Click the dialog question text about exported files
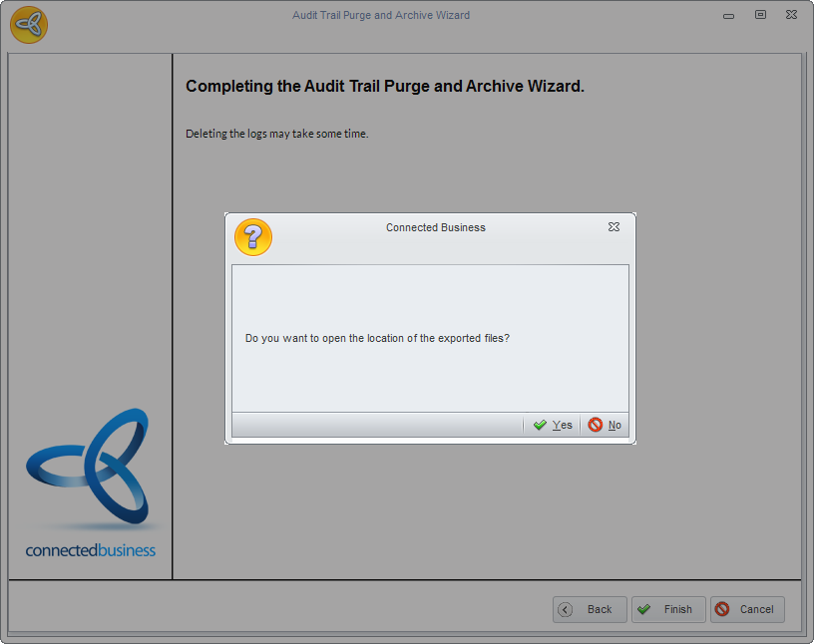 pyautogui.click(x=377, y=338)
